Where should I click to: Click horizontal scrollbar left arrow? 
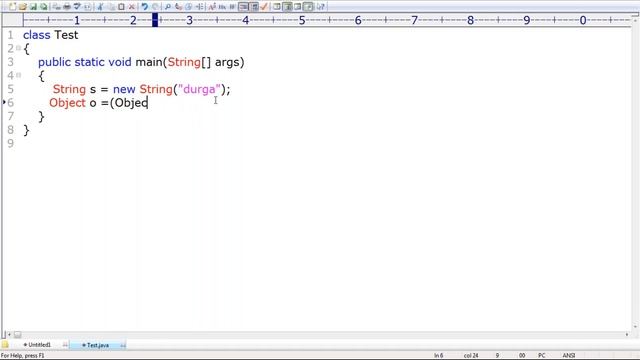coord(9,334)
